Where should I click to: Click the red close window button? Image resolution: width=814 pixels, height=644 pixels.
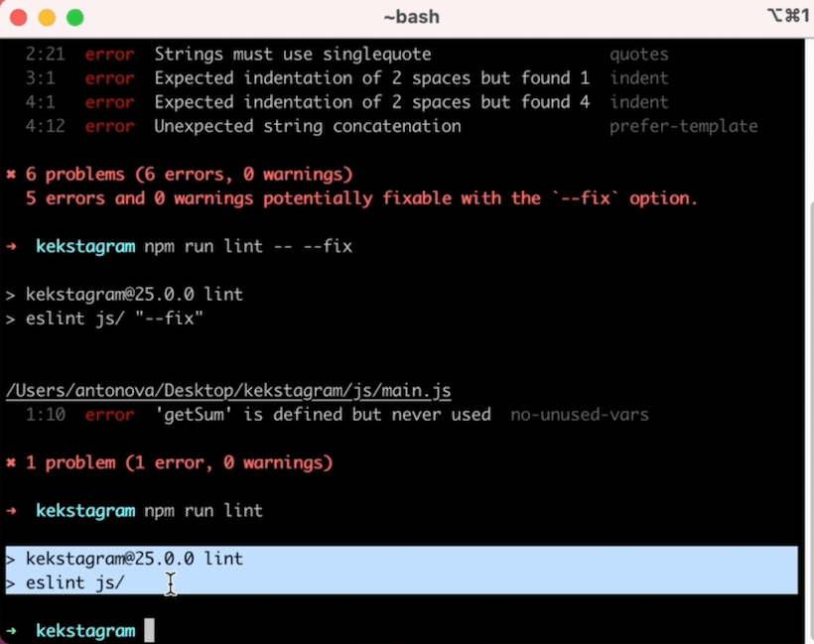[x=20, y=18]
